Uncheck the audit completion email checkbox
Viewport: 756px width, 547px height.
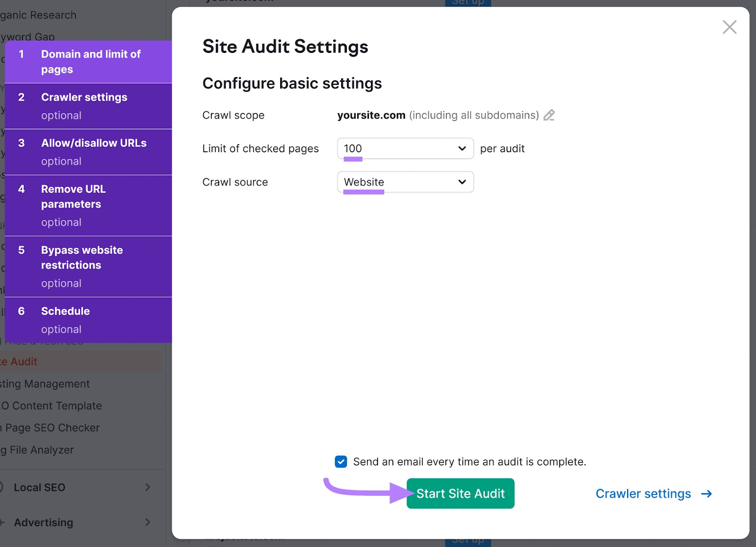[341, 462]
